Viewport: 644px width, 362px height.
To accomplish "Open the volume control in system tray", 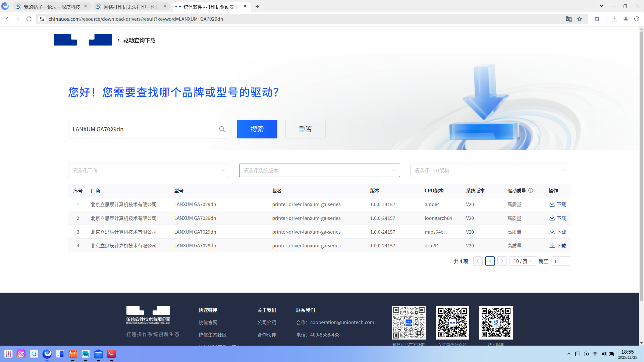I will 604,354.
